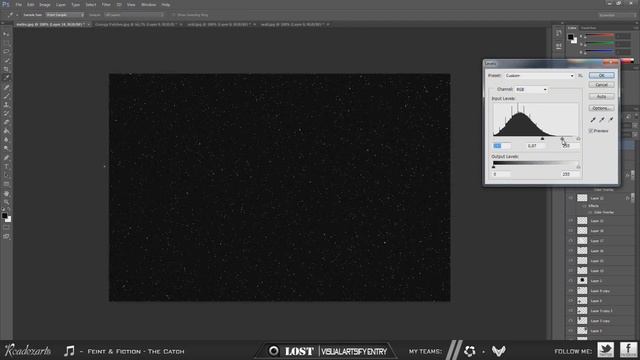Select the Gradient tool
This screenshot has width=640, height=360.
(x=6, y=131)
